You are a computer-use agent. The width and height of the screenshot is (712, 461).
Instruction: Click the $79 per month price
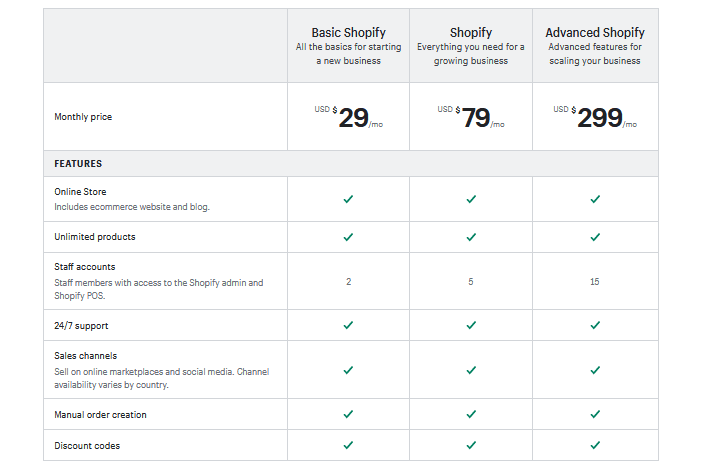click(471, 117)
